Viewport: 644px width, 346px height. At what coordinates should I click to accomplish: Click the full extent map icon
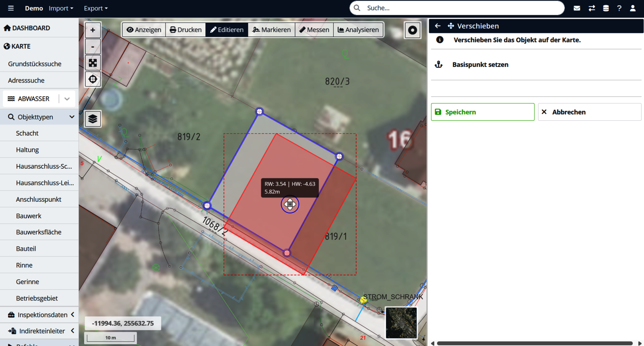(x=93, y=63)
